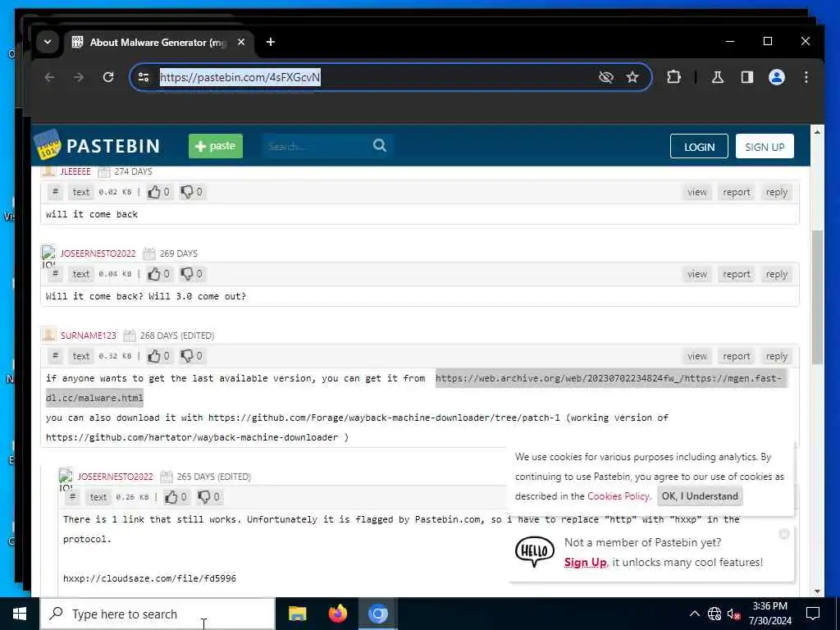The image size is (840, 630).
Task: Click the Pastebin logo
Action: point(97,144)
